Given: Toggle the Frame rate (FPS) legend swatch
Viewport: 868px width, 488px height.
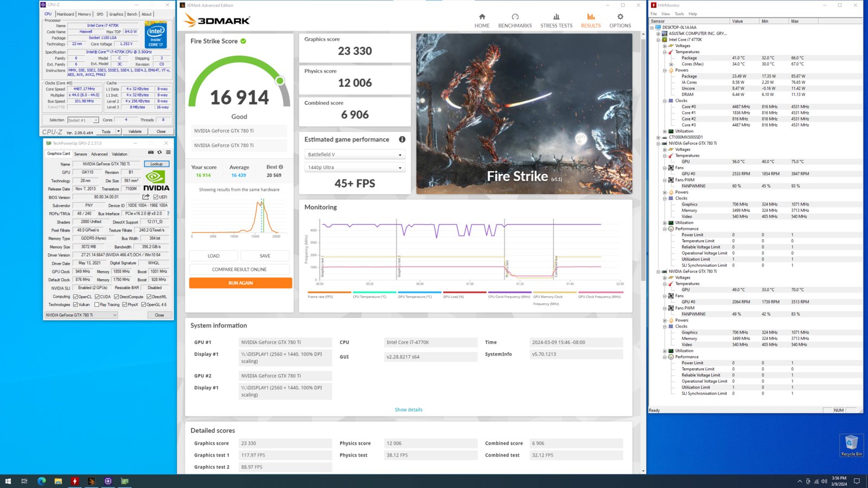Looking at the screenshot, I should (x=329, y=292).
